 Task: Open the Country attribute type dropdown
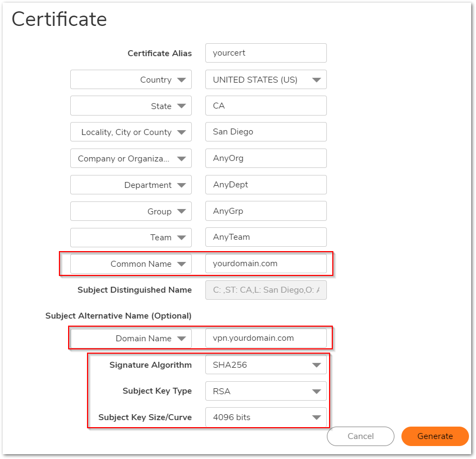point(131,80)
